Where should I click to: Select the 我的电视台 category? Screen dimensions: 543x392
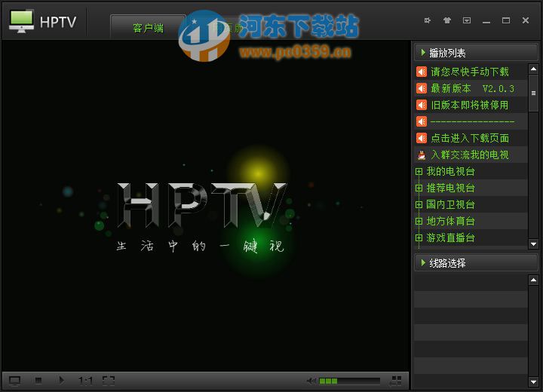click(x=450, y=171)
